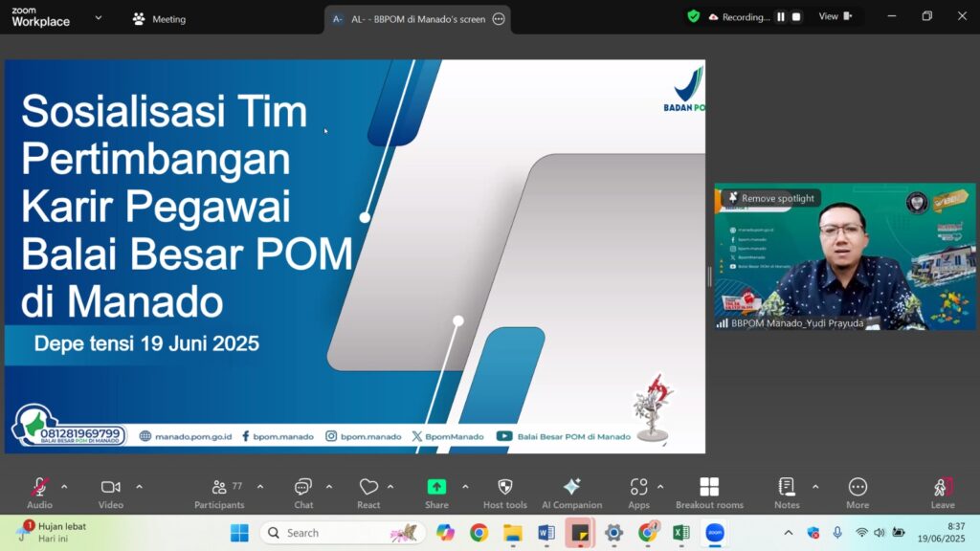Open shared screen options ellipsis in tab
980x551 pixels.
[x=498, y=19]
